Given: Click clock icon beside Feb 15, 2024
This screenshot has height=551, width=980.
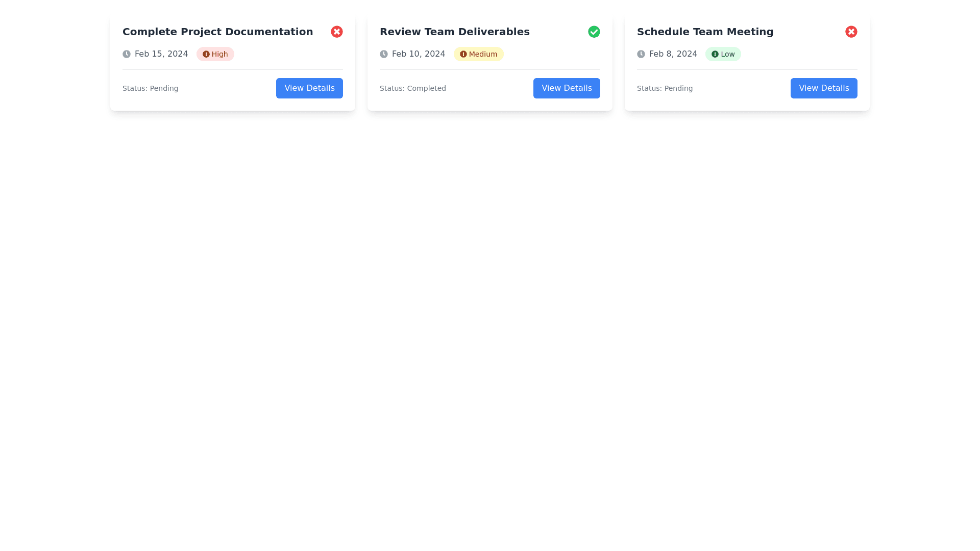Looking at the screenshot, I should (x=127, y=54).
